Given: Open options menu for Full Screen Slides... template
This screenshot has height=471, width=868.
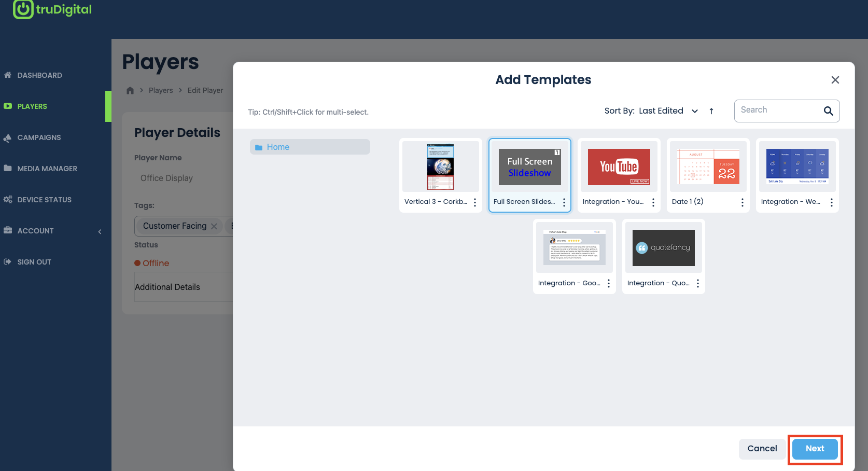Looking at the screenshot, I should 564,202.
